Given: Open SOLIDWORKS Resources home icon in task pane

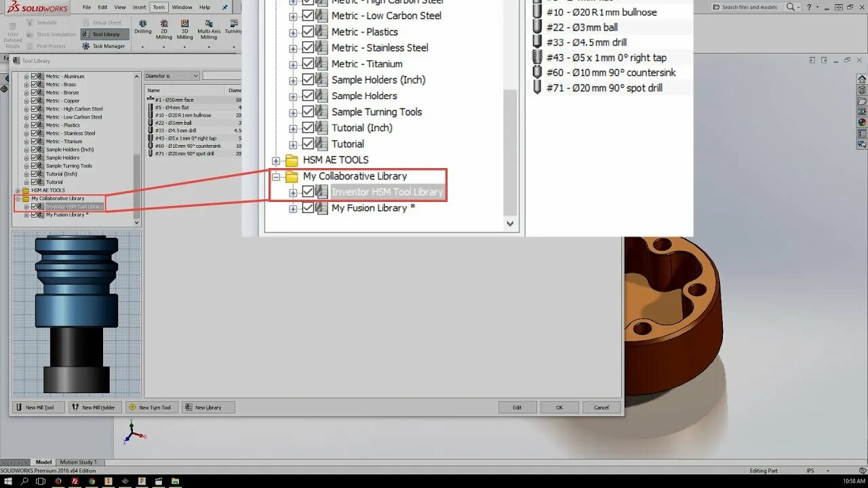Looking at the screenshot, I should click(x=862, y=79).
